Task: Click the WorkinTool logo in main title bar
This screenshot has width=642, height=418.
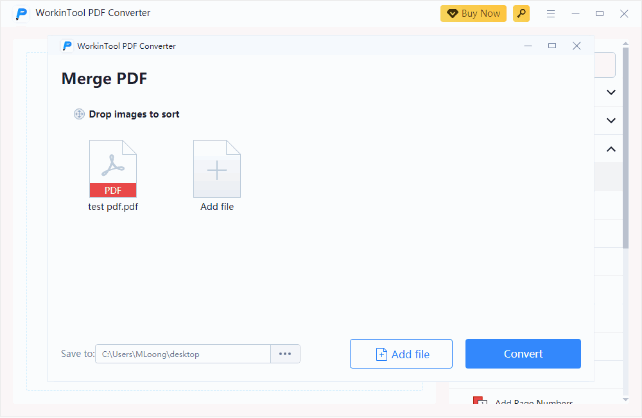Action: click(x=21, y=14)
